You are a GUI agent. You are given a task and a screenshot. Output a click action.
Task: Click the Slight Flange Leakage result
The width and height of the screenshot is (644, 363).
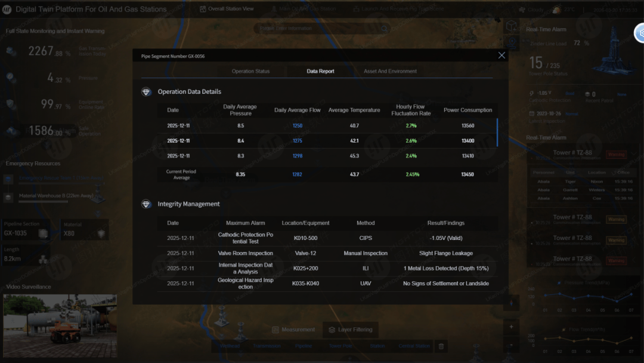pos(445,253)
